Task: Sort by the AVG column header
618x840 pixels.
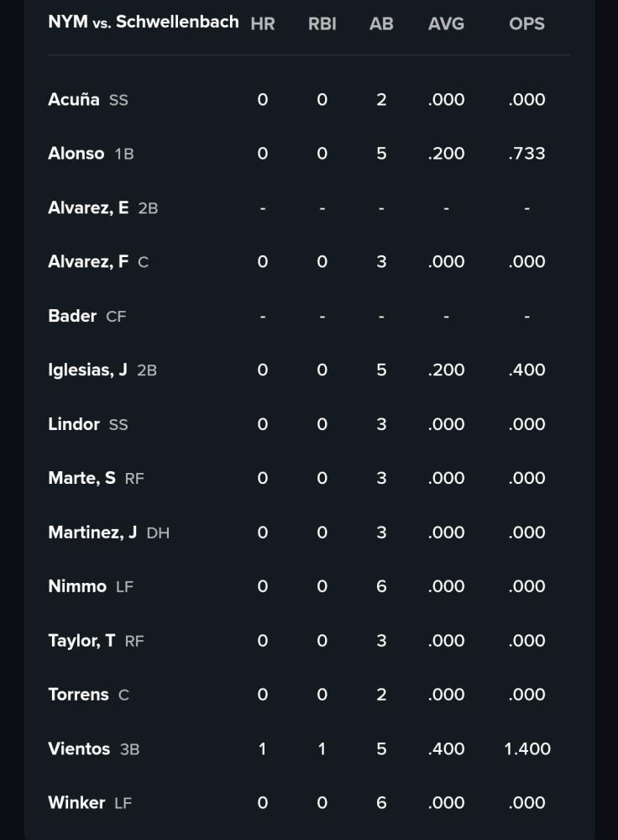Action: [446, 24]
